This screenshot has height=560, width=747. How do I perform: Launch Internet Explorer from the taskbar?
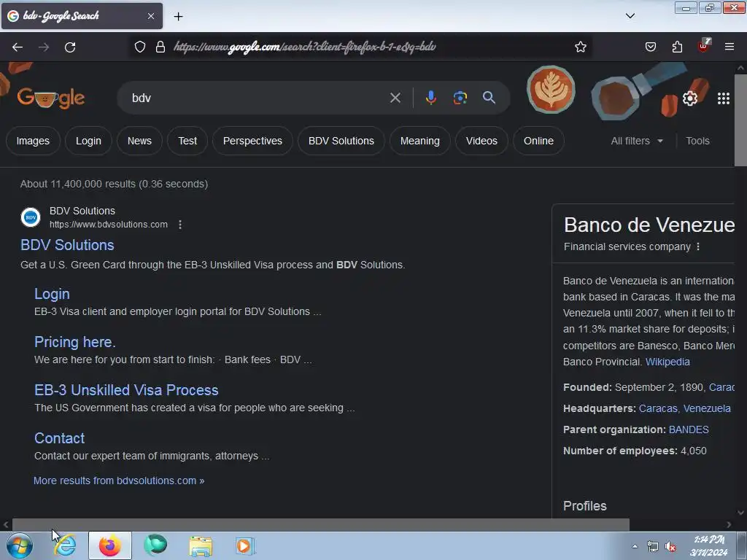pyautogui.click(x=65, y=545)
